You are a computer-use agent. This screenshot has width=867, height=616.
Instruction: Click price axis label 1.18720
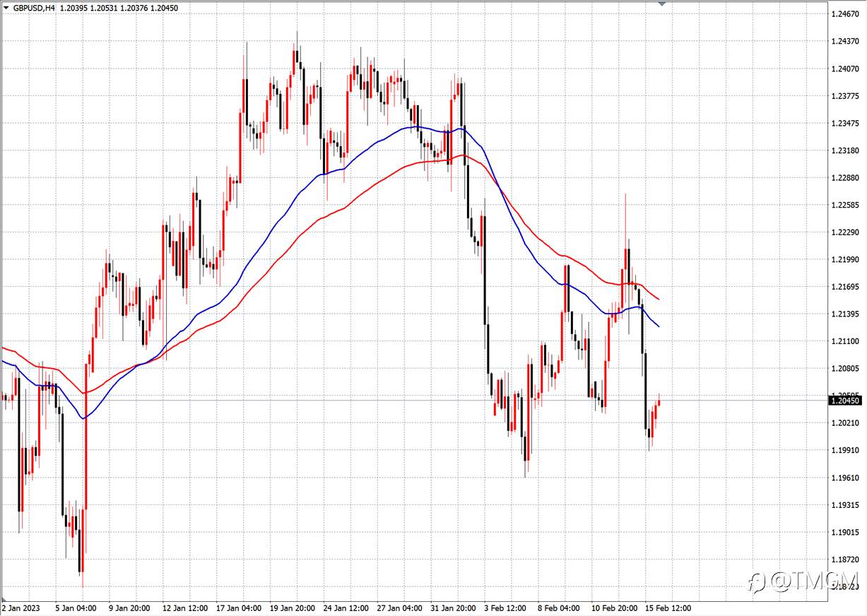(x=845, y=559)
